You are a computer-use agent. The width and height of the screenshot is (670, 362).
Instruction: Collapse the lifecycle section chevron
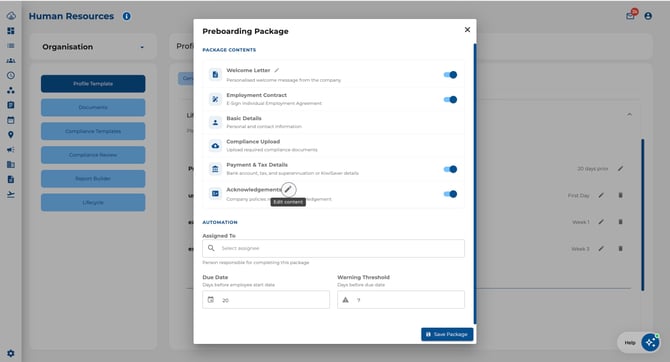tap(629, 115)
